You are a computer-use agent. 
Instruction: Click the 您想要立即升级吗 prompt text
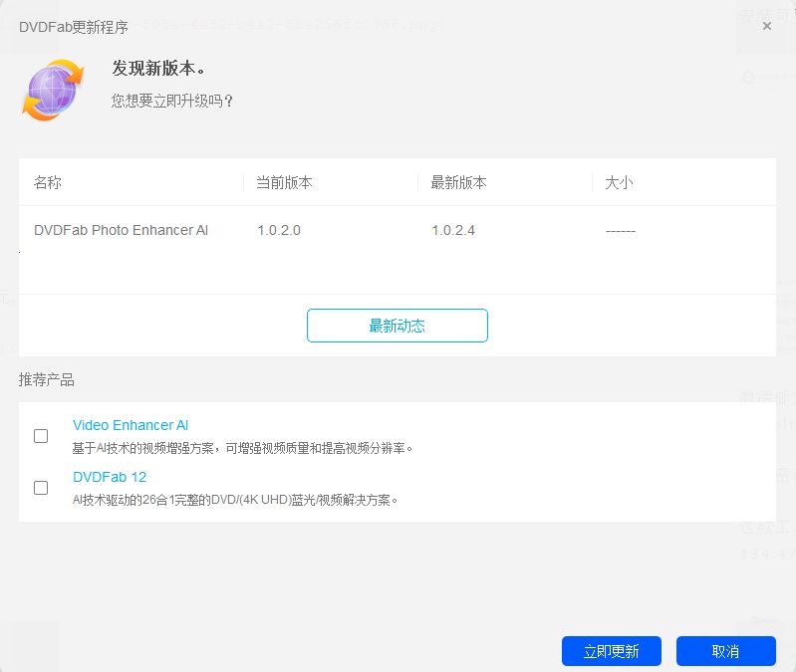[x=172, y=101]
